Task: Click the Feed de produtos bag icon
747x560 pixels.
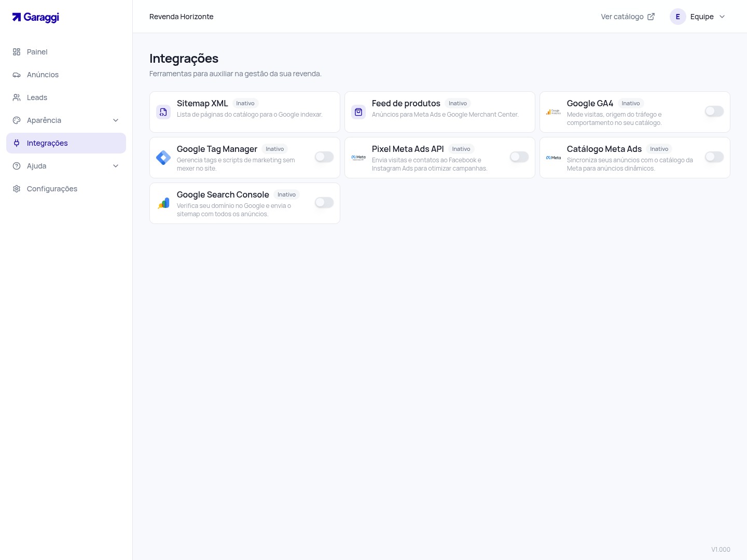Action: tap(358, 112)
